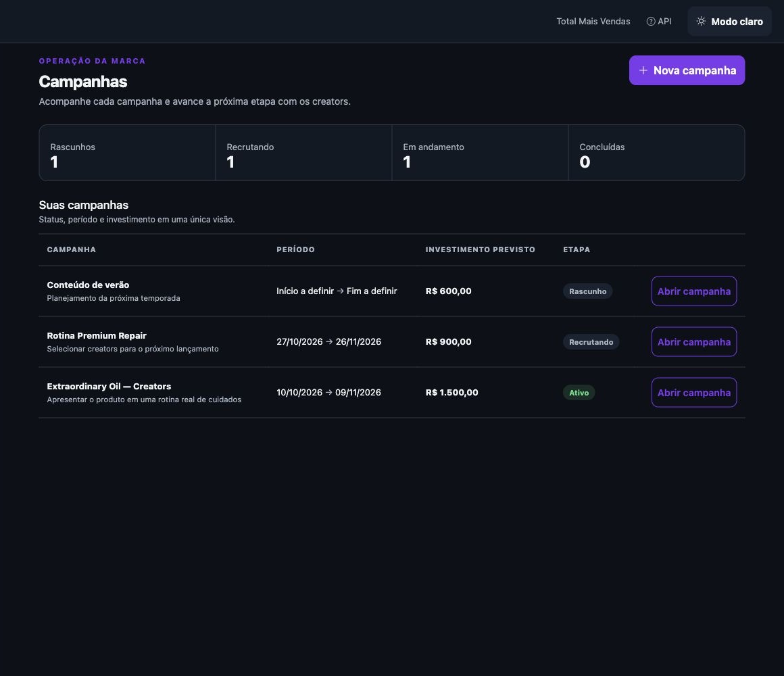Select the Concluídas summary card
Image resolution: width=784 pixels, height=676 pixels.
coord(656,153)
